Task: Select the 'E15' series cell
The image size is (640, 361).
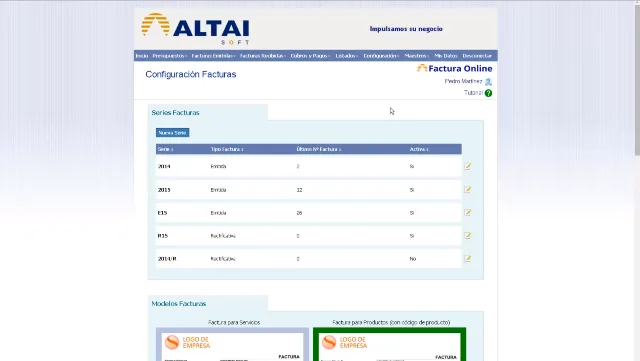Action: (x=162, y=213)
